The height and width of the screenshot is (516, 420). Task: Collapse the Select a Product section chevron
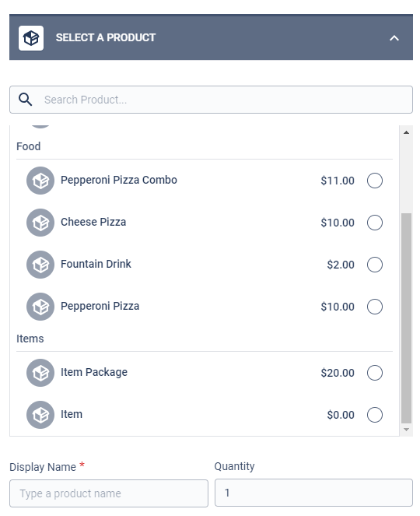(x=394, y=38)
